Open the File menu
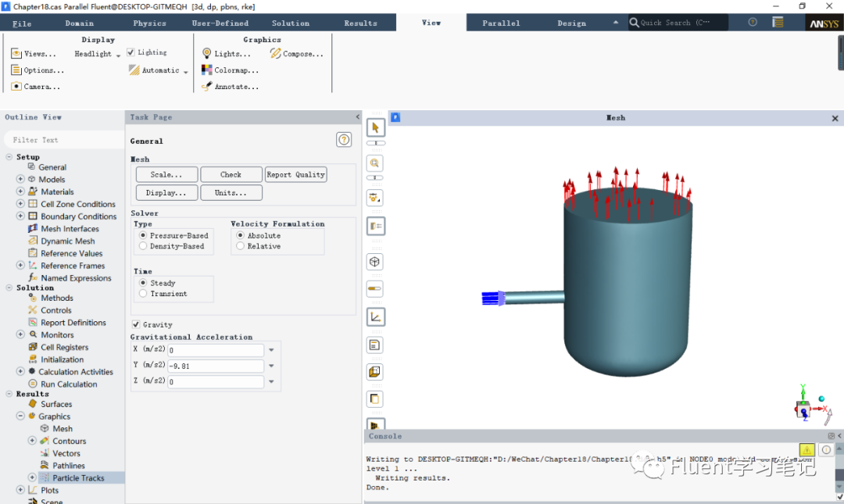The width and height of the screenshot is (844, 504). 22,23
